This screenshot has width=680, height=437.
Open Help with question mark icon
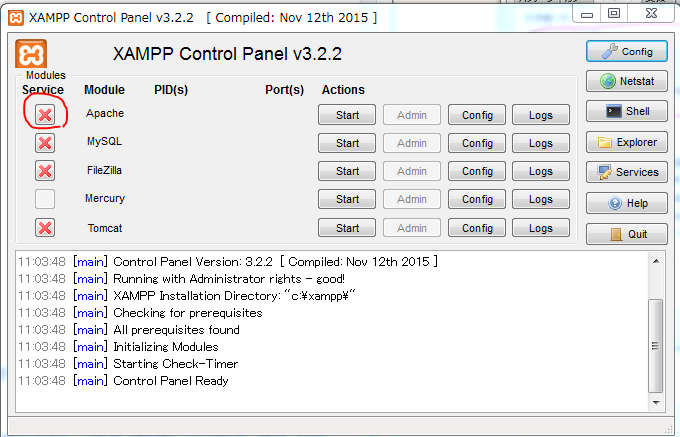click(x=627, y=203)
